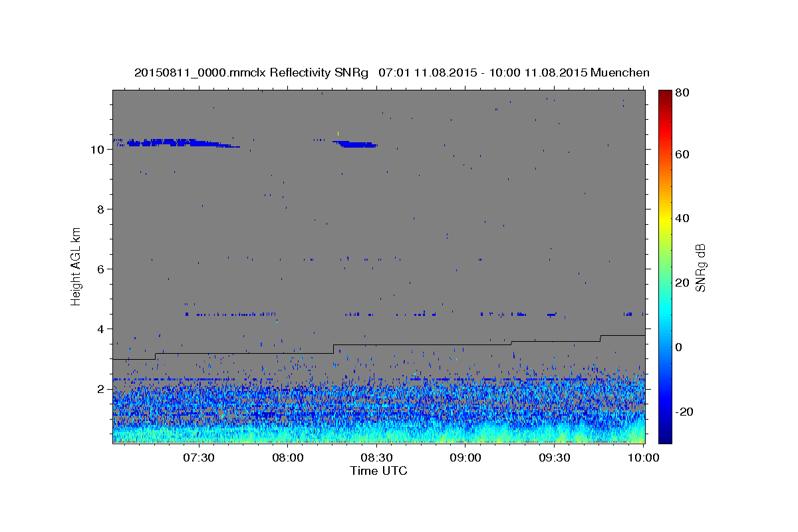The height and width of the screenshot is (532, 798).
Task: Click the 09:00 time axis tick label
Action: (x=465, y=458)
